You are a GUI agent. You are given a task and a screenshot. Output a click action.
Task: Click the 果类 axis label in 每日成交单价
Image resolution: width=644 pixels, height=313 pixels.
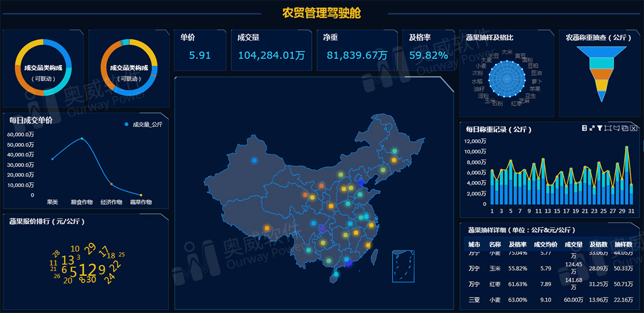[52, 201]
